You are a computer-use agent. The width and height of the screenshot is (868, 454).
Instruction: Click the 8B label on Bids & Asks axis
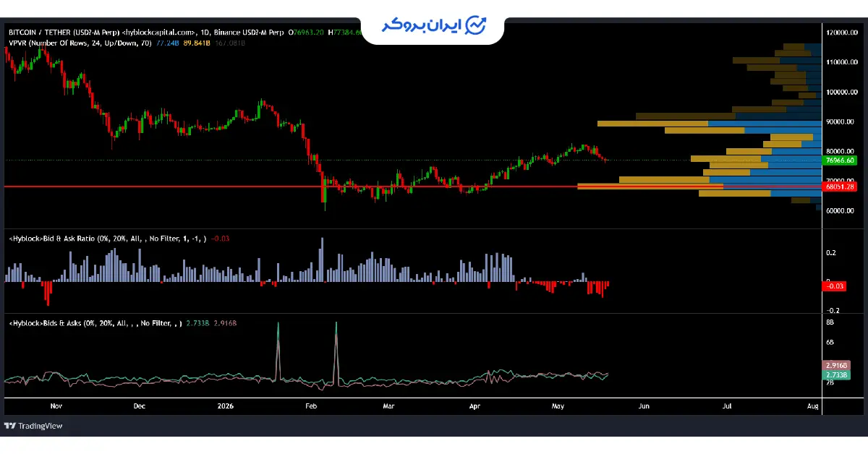click(x=830, y=322)
